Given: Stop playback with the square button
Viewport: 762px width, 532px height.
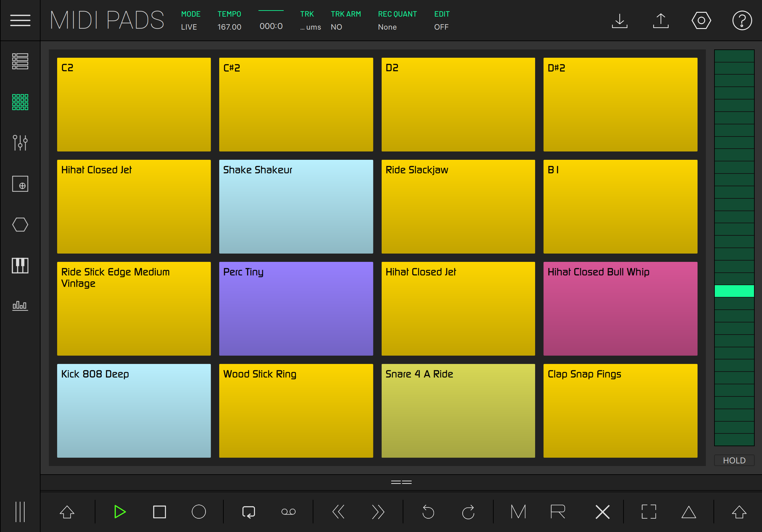Looking at the screenshot, I should pyautogui.click(x=159, y=512).
